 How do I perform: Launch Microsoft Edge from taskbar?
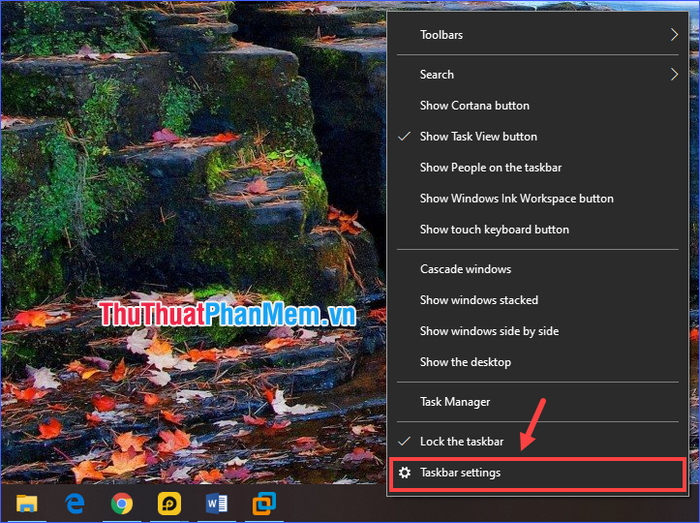75,504
